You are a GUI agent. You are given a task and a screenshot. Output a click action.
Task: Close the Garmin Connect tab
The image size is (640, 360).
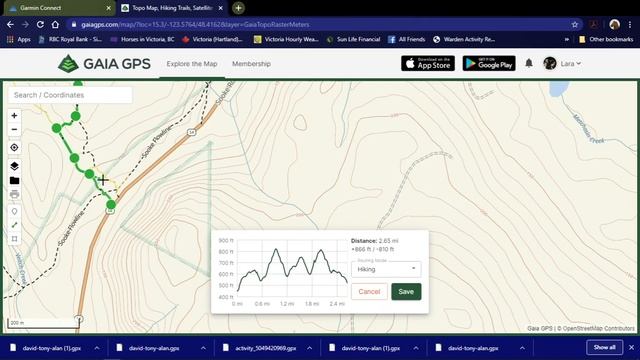tap(109, 8)
